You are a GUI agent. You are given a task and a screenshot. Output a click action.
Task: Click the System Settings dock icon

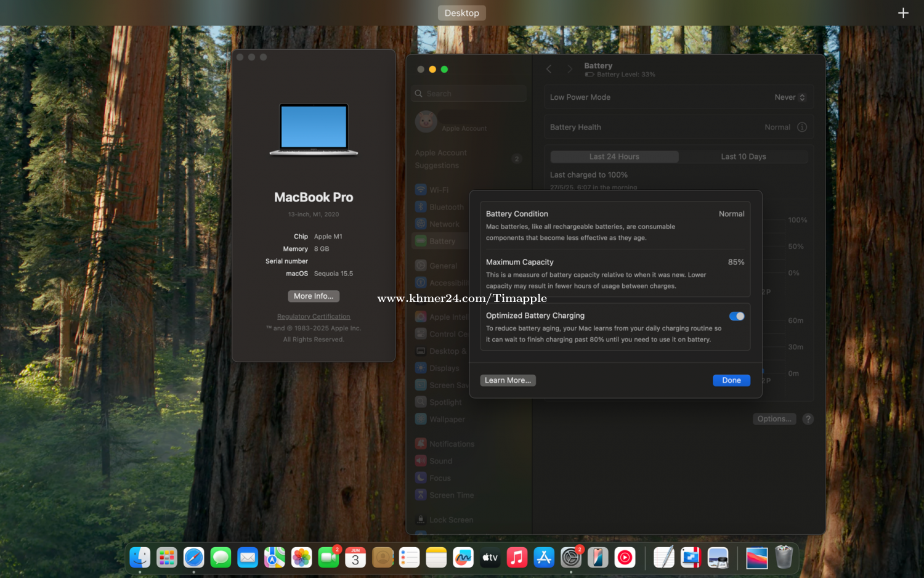pos(571,558)
